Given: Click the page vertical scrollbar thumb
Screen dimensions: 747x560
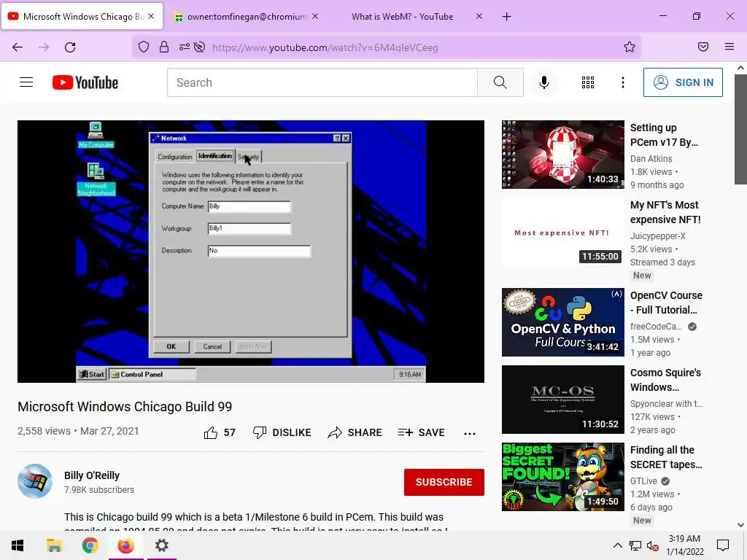Looking at the screenshot, I should (x=740, y=128).
